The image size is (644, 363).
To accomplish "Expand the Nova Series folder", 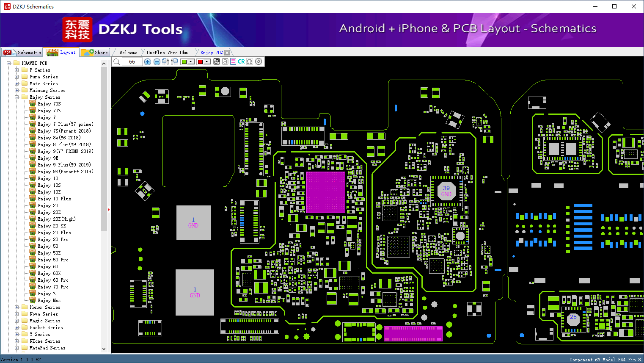I will [x=17, y=314].
